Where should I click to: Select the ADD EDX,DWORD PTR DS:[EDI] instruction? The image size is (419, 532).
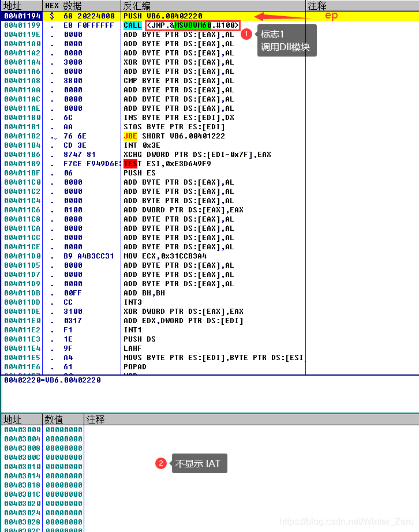[184, 320]
